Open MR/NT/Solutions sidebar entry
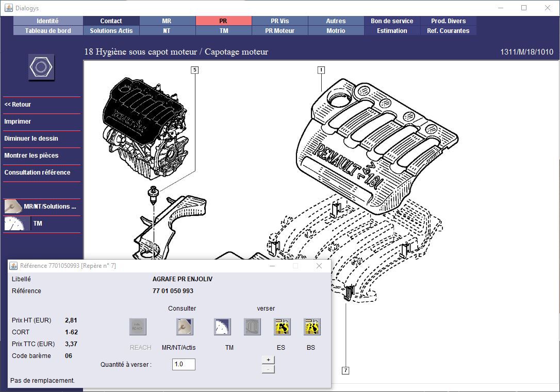This screenshot has height=392, width=560. 50,207
